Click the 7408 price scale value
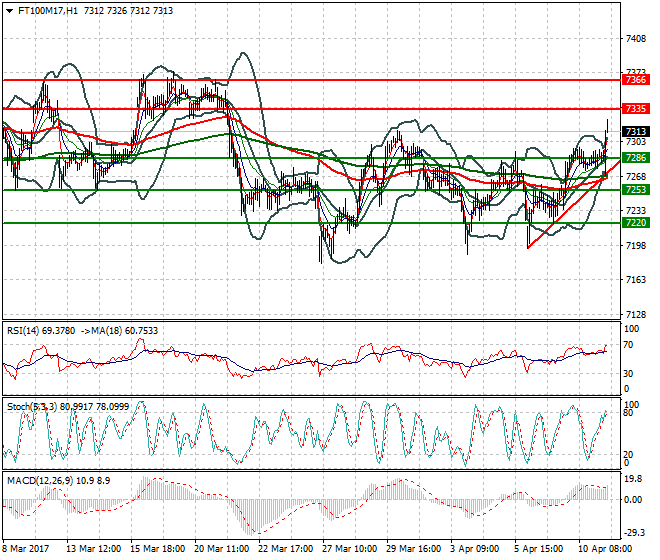Image resolution: width=660 pixels, height=560 pixels. [636, 39]
